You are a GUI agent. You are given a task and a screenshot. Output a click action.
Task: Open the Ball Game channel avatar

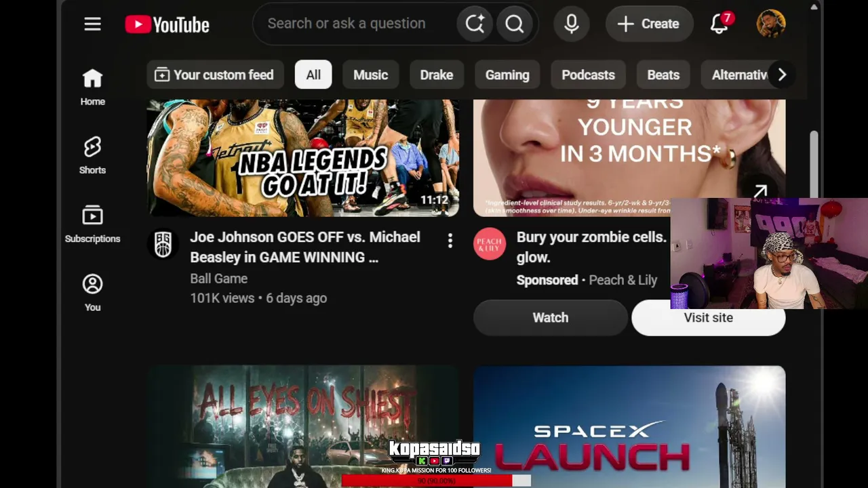tap(163, 244)
